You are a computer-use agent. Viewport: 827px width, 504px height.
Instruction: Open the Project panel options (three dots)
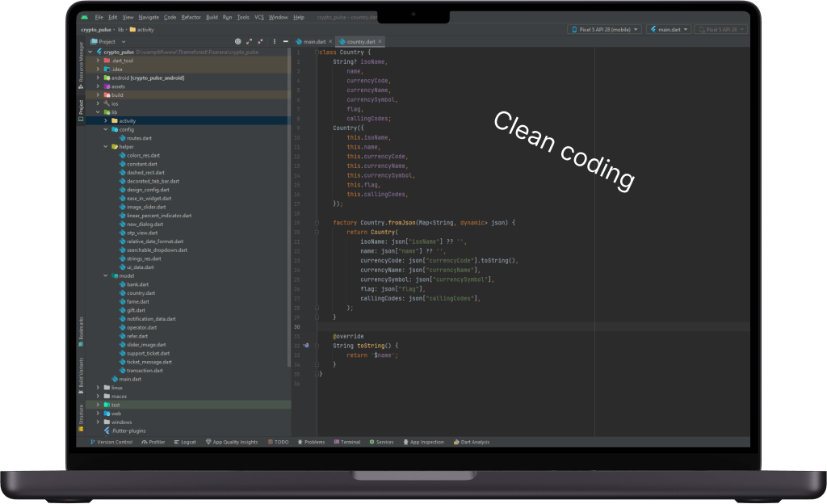275,41
